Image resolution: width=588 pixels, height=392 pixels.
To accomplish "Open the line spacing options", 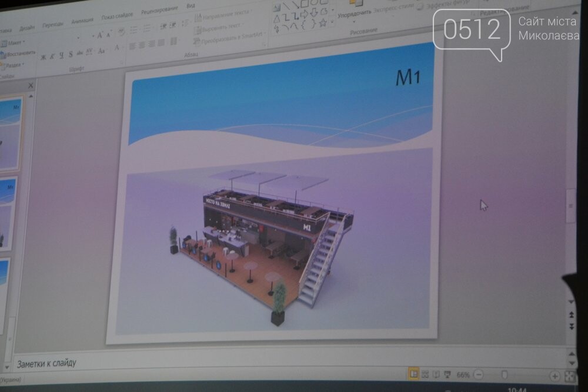I will pyautogui.click(x=185, y=24).
